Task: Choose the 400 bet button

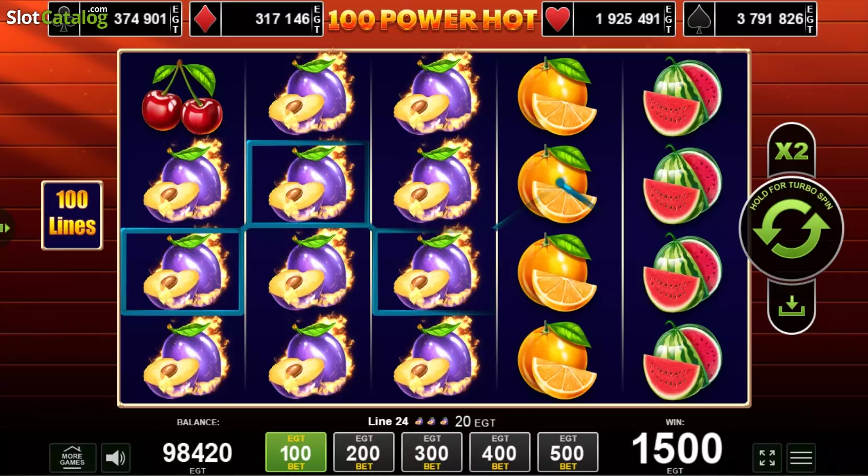Action: coord(500,452)
